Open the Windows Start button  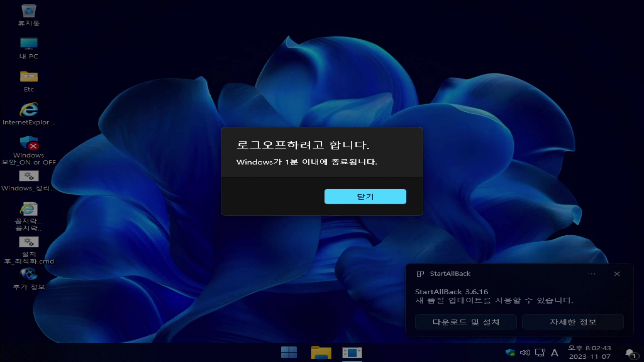[289, 353]
